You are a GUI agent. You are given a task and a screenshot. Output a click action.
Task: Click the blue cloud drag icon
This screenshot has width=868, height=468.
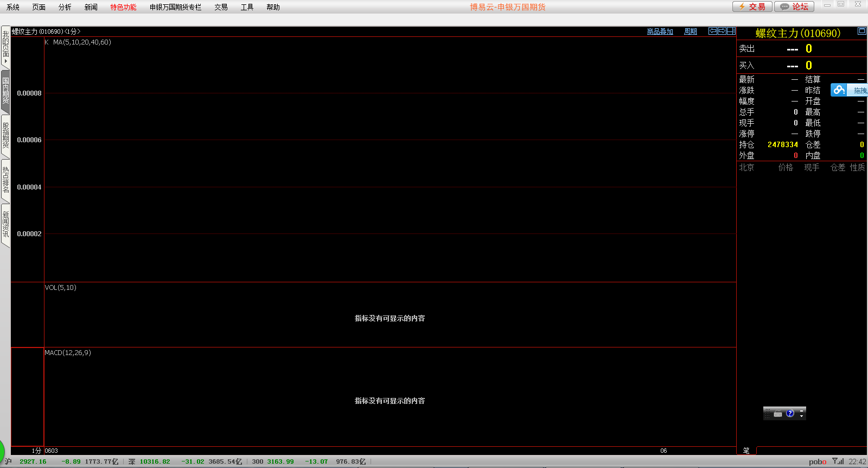pyautogui.click(x=839, y=90)
